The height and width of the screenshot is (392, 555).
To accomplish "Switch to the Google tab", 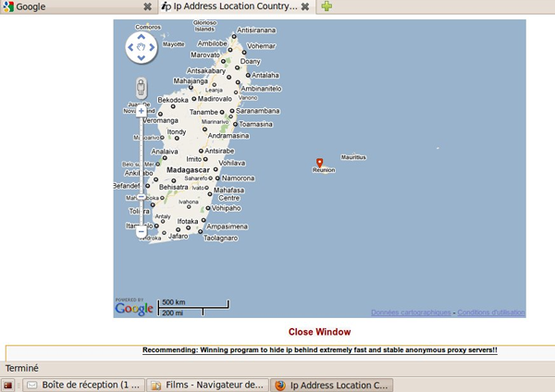I will click(78, 6).
